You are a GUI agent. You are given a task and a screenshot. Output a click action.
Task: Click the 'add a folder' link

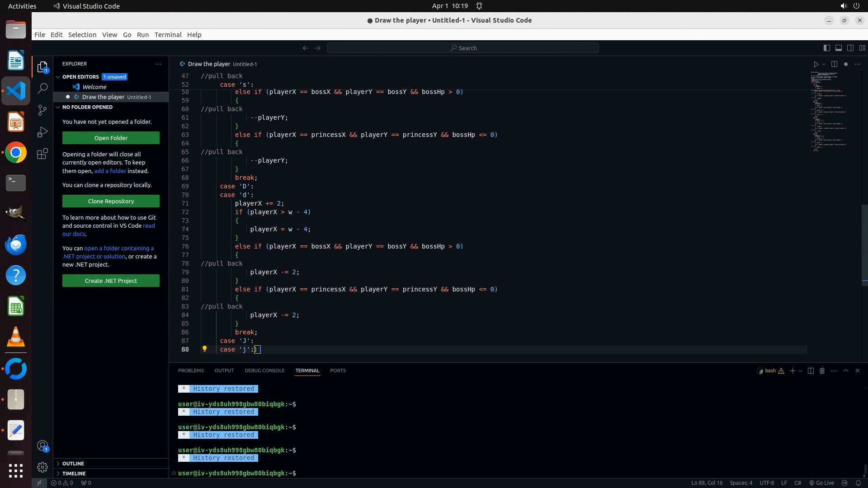click(x=110, y=171)
